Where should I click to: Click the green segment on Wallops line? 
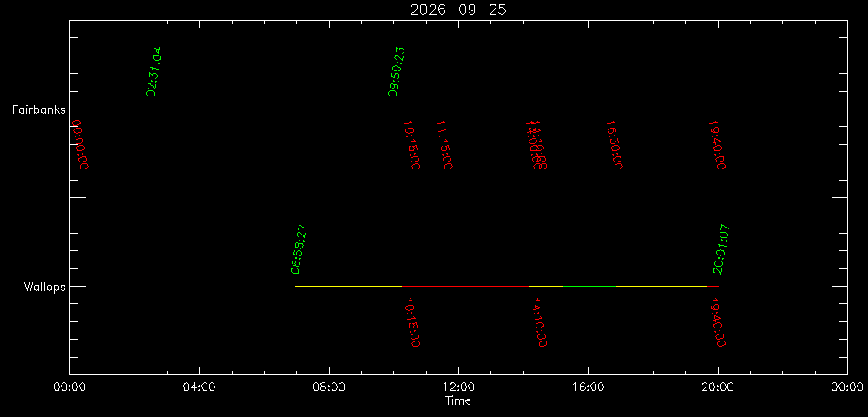point(589,287)
